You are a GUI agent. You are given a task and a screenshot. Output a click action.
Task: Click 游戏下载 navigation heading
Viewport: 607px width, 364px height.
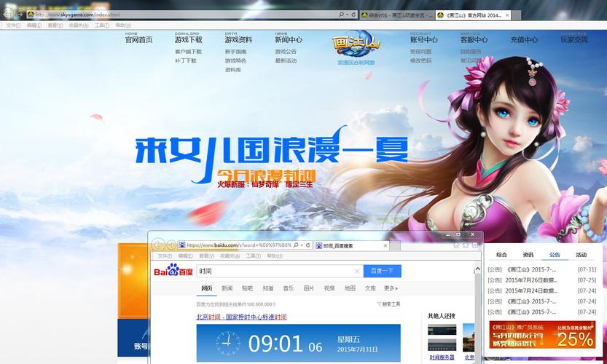pos(189,39)
